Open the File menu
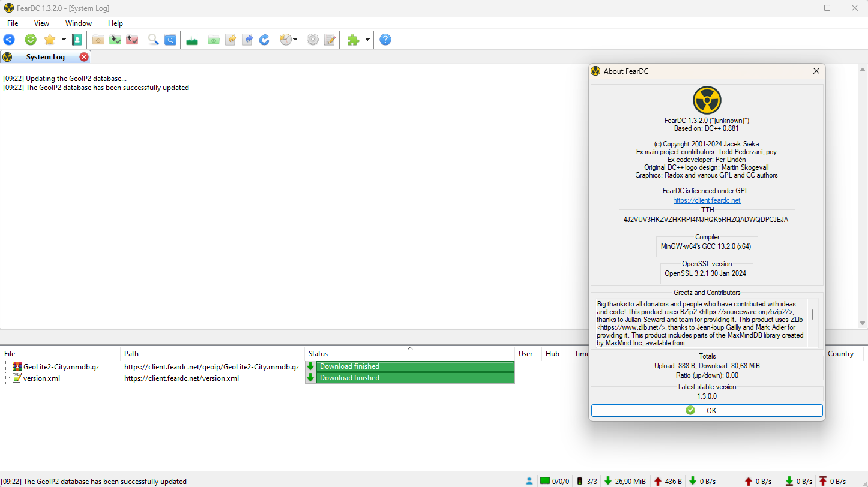Image resolution: width=868 pixels, height=487 pixels. click(13, 23)
